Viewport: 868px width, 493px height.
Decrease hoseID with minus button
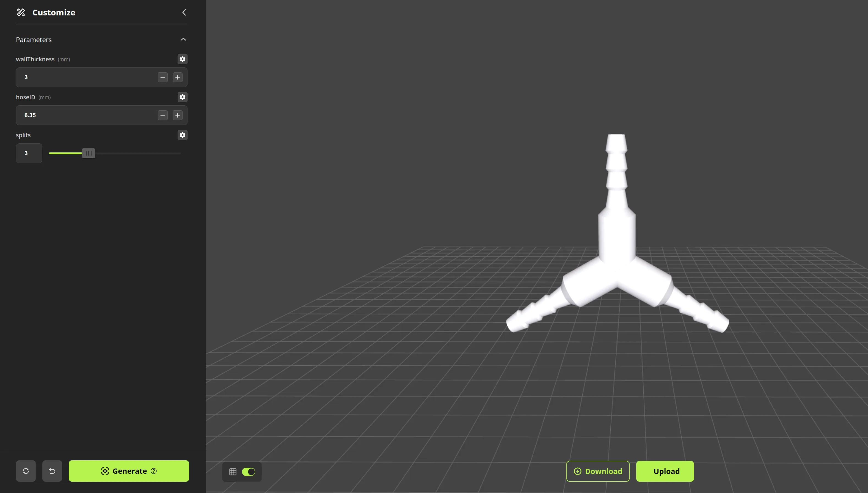[x=163, y=115]
